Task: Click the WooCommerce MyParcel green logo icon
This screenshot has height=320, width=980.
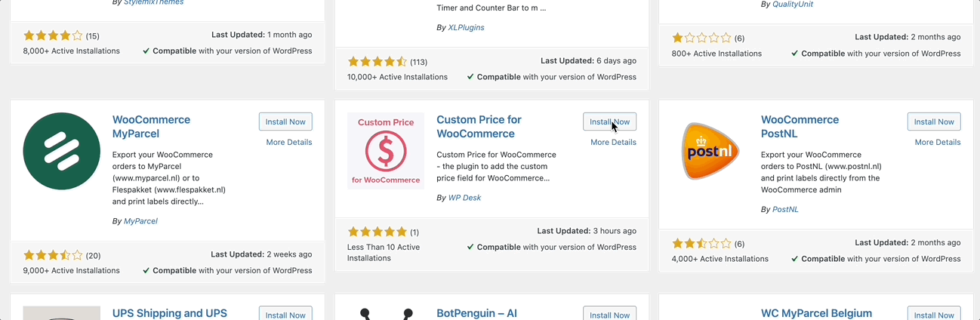Action: click(x=62, y=151)
